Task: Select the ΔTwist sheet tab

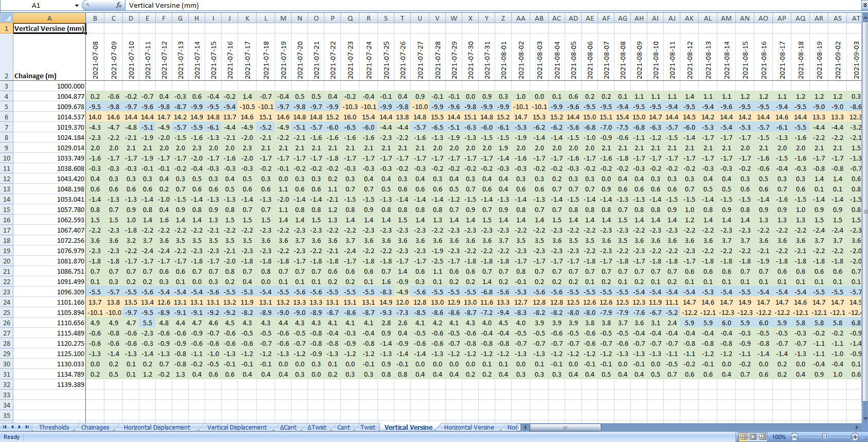Action: click(317, 428)
